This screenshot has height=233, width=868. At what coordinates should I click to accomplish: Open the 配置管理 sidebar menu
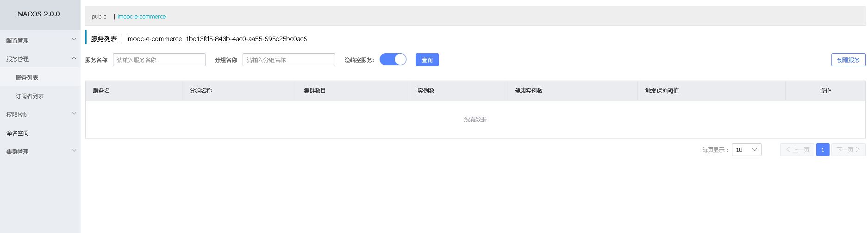pyautogui.click(x=40, y=40)
